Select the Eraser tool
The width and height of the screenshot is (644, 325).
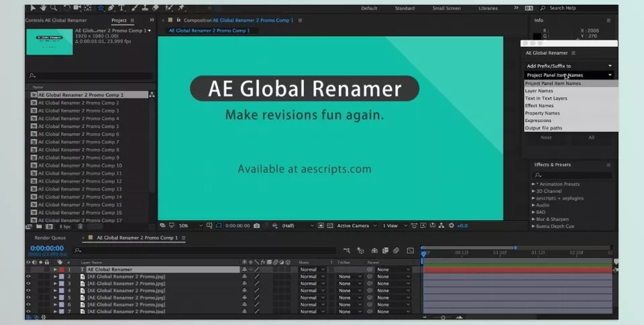155,8
